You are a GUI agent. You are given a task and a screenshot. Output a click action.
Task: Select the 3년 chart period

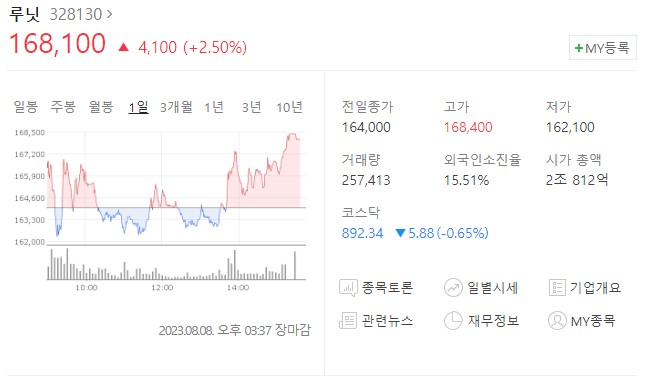[252, 107]
